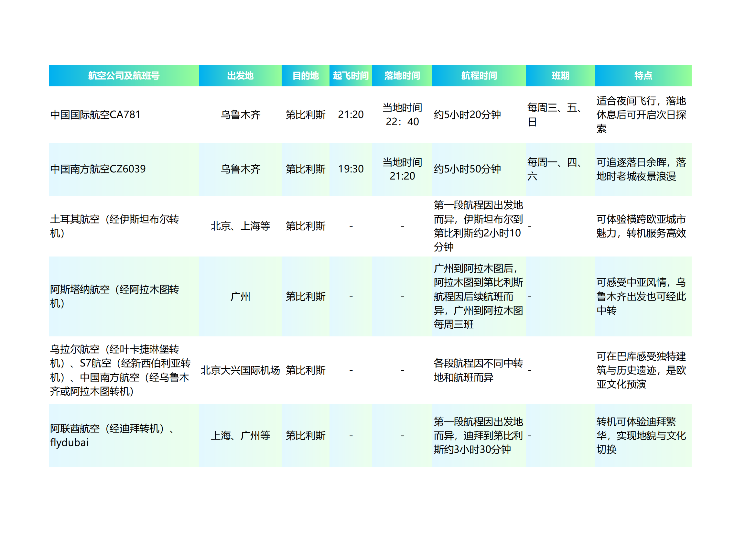Image resolution: width=756 pixels, height=535 pixels.
Task: Select the 中国国际航空CA781 cell
Action: click(x=95, y=115)
